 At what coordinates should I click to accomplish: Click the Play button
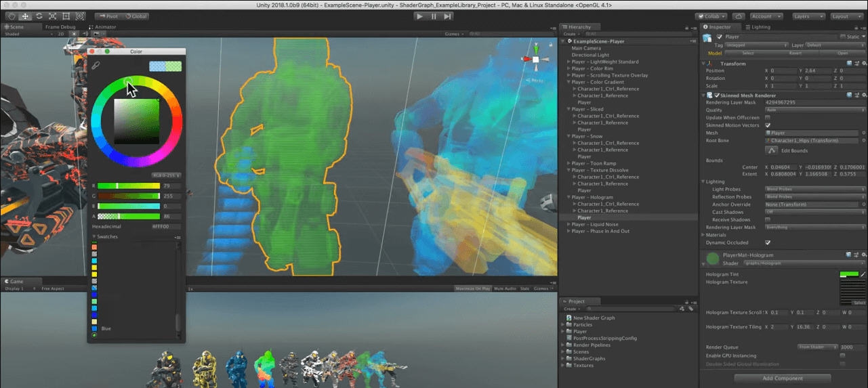[419, 16]
